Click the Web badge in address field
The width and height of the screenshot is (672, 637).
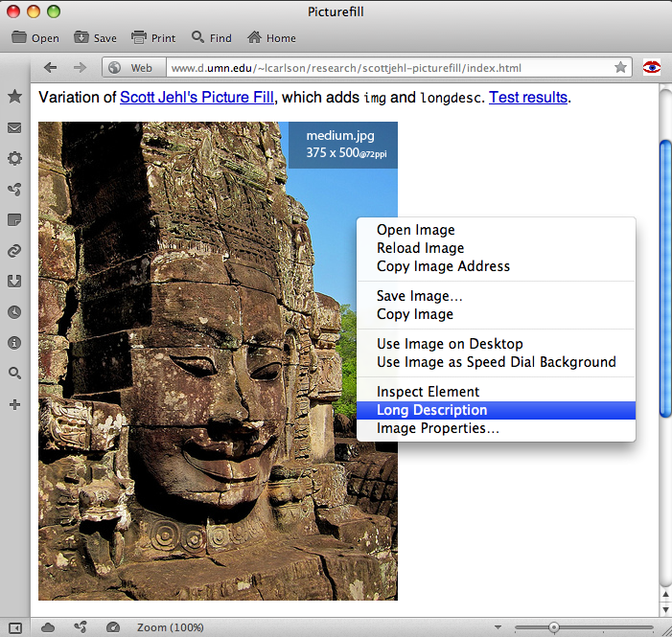(131, 68)
